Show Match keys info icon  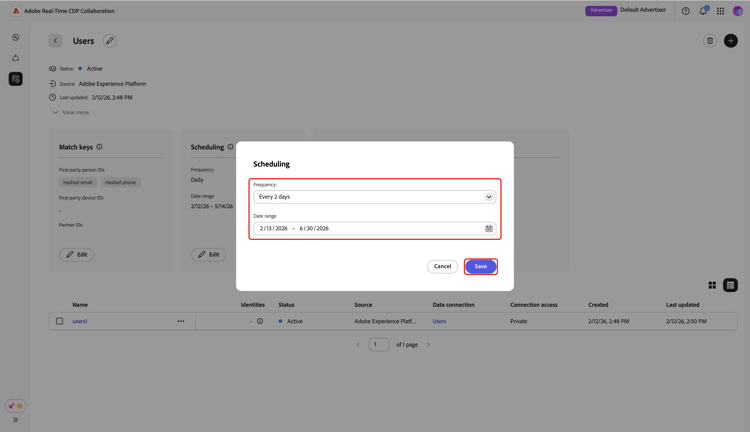click(x=99, y=147)
